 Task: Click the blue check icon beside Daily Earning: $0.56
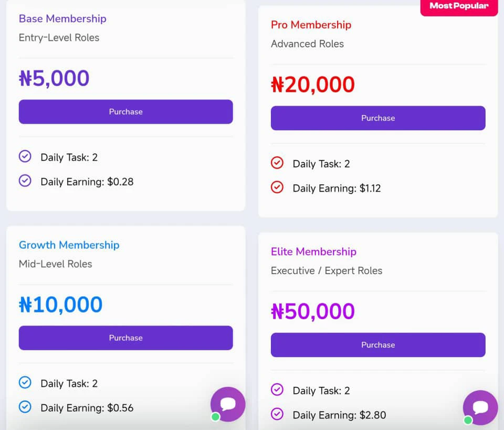point(25,407)
